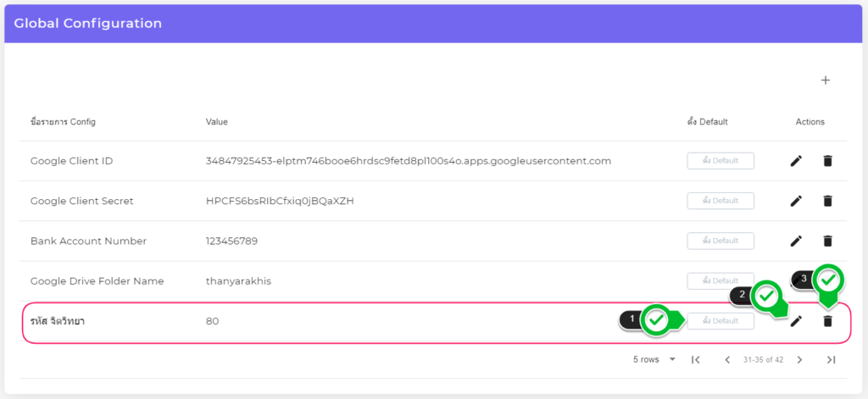This screenshot has height=399, width=868.
Task: Click pencil icon in row with value 80
Action: point(796,321)
